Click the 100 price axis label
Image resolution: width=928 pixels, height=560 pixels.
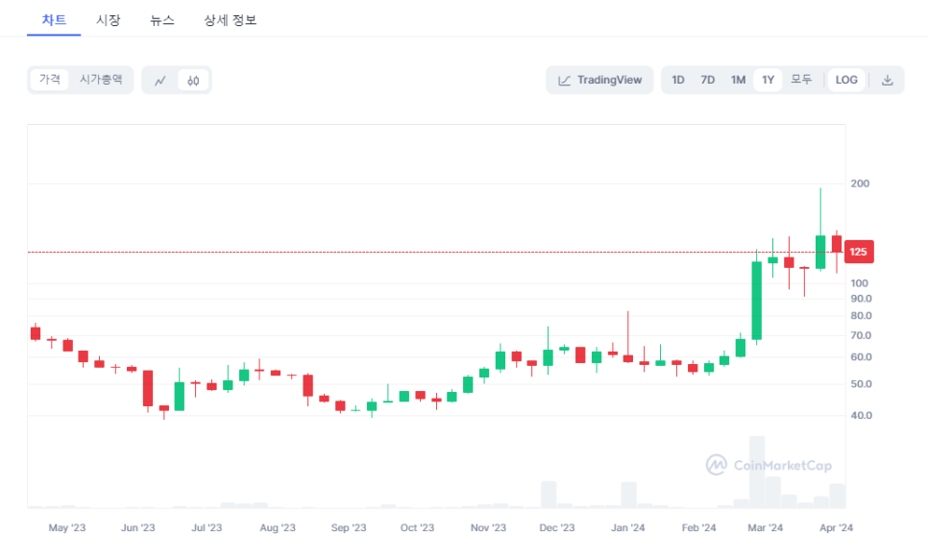860,283
